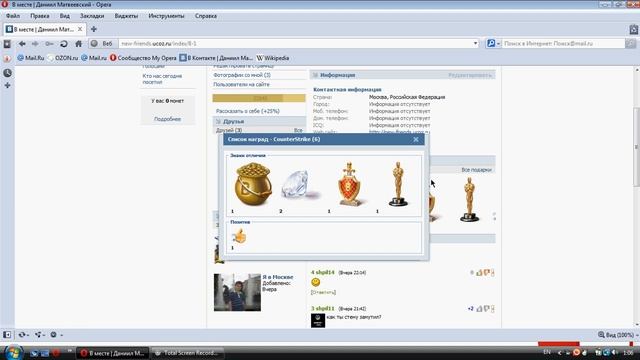Click the thumbs-up award icon

click(x=239, y=236)
